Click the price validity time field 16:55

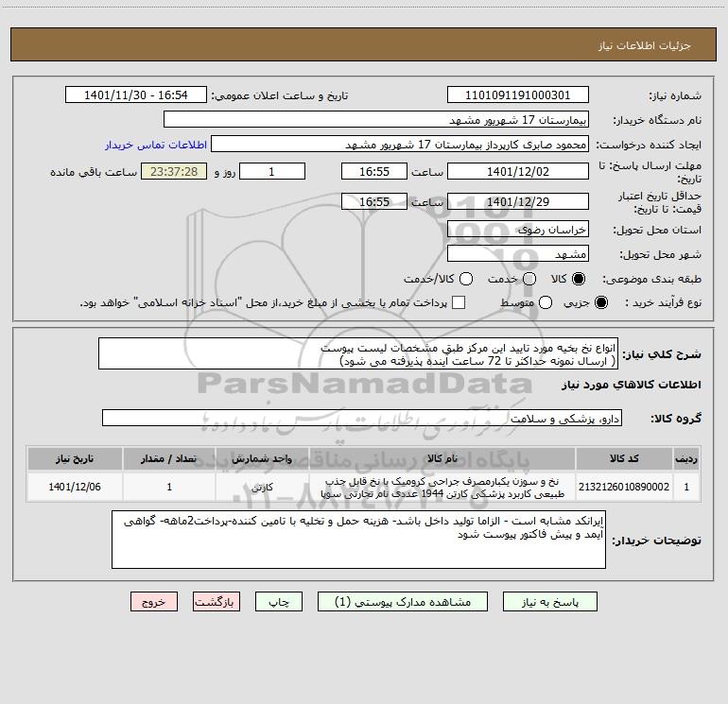[x=374, y=201]
